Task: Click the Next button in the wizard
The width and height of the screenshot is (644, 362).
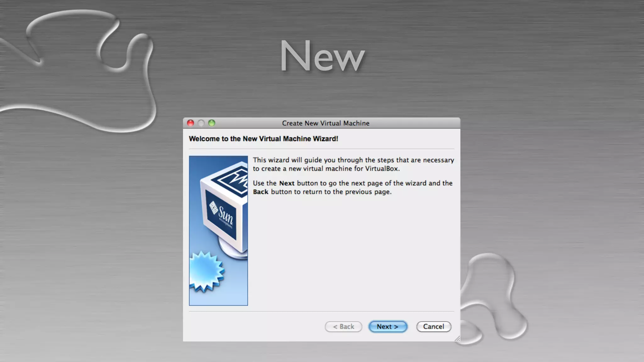Action: 387,326
